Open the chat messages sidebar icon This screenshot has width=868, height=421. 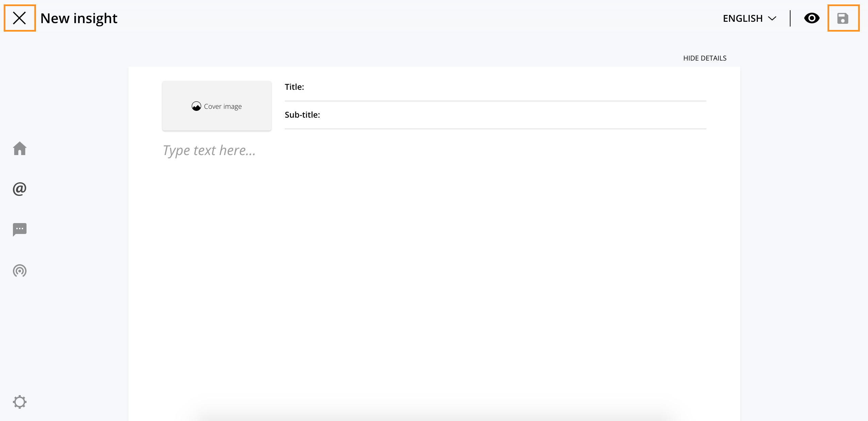pyautogui.click(x=20, y=230)
